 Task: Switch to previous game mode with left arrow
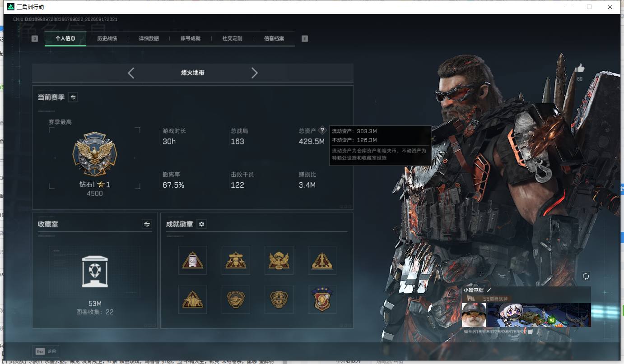[131, 73]
